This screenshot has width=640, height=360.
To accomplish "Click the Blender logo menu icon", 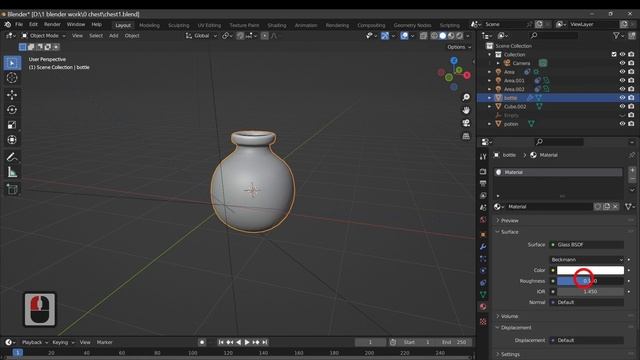I will (7, 24).
